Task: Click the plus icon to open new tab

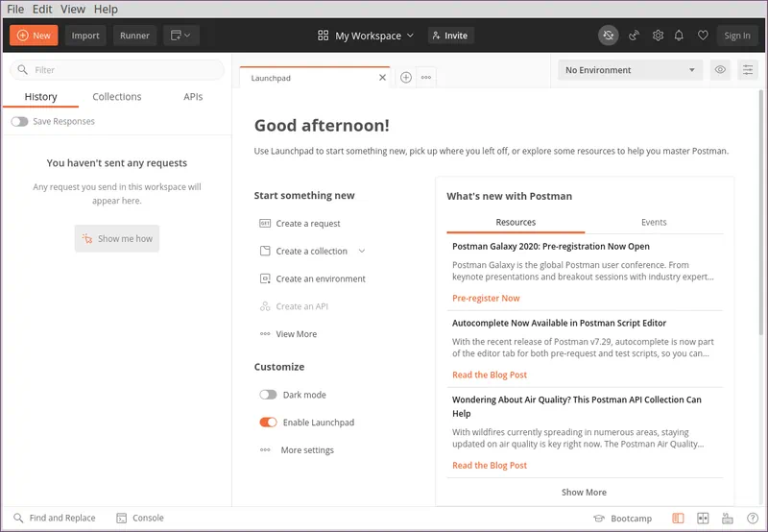Action: coord(406,78)
